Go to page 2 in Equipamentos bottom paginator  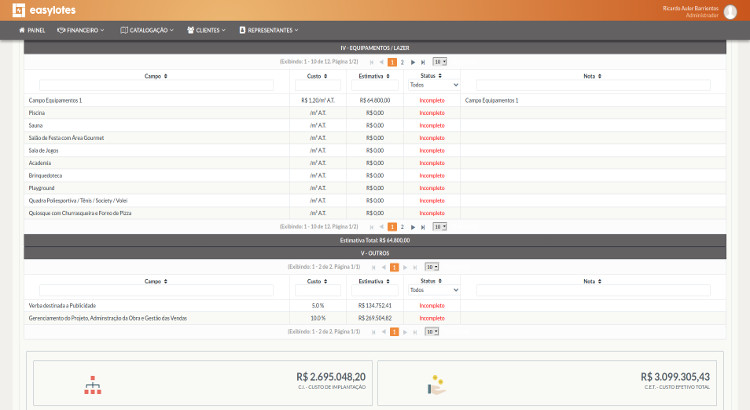402,227
